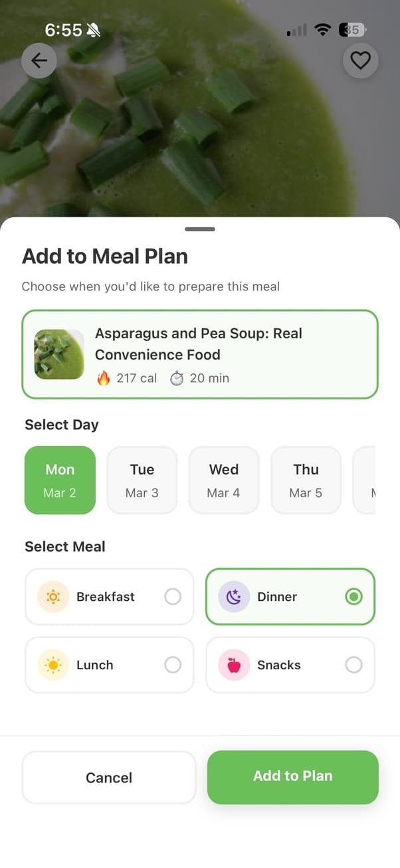Tap the moon-and-stars Dinner icon
Screen dimensions: 400x868
[x=234, y=596]
